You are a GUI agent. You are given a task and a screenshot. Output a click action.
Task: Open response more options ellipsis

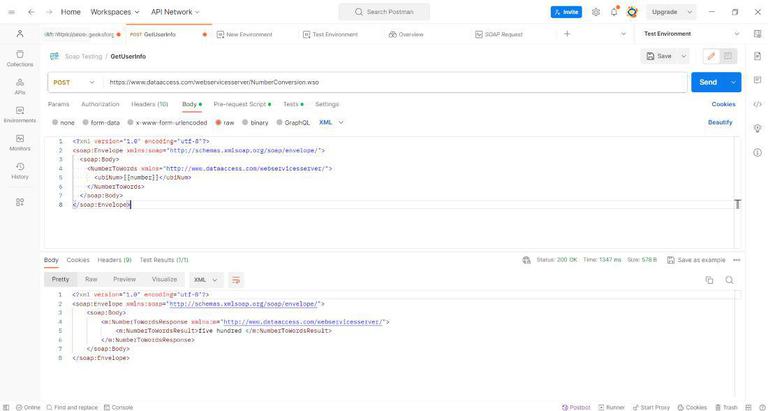(737, 260)
